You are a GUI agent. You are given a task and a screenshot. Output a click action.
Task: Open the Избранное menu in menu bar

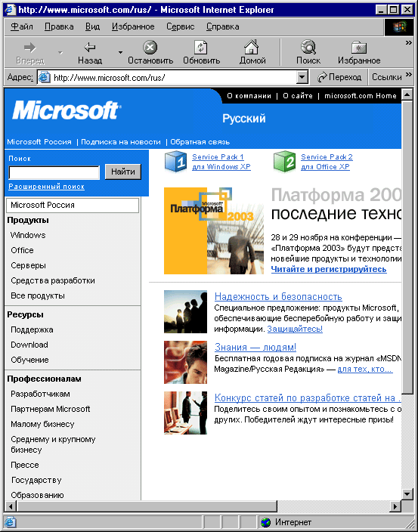(x=133, y=26)
